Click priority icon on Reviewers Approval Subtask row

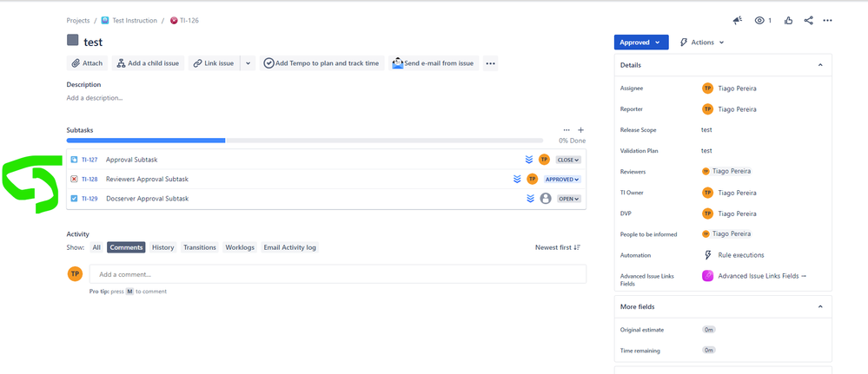click(517, 180)
